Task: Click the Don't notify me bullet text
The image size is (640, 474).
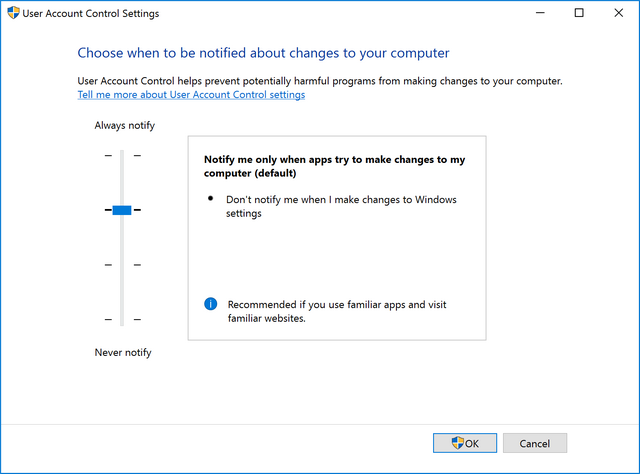Action: (x=341, y=206)
